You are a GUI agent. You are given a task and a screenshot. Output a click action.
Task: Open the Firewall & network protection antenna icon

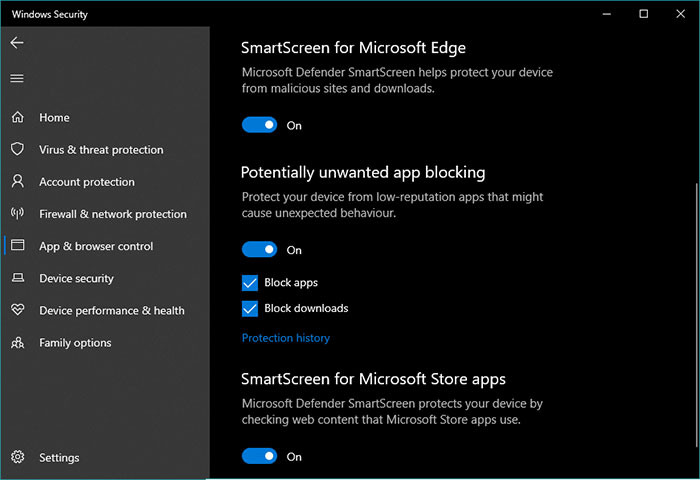coord(17,213)
